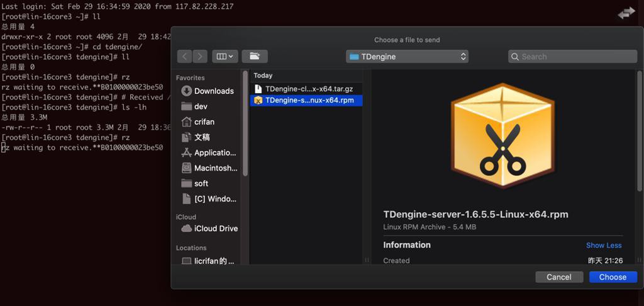The height and width of the screenshot is (306, 644).
Task: Cancel the file send dialog
Action: (x=559, y=277)
